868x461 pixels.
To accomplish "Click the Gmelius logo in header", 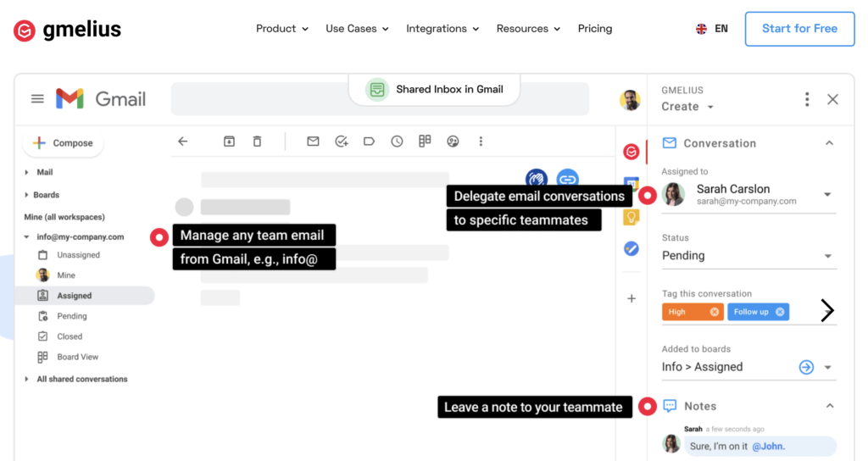I will pyautogui.click(x=67, y=30).
